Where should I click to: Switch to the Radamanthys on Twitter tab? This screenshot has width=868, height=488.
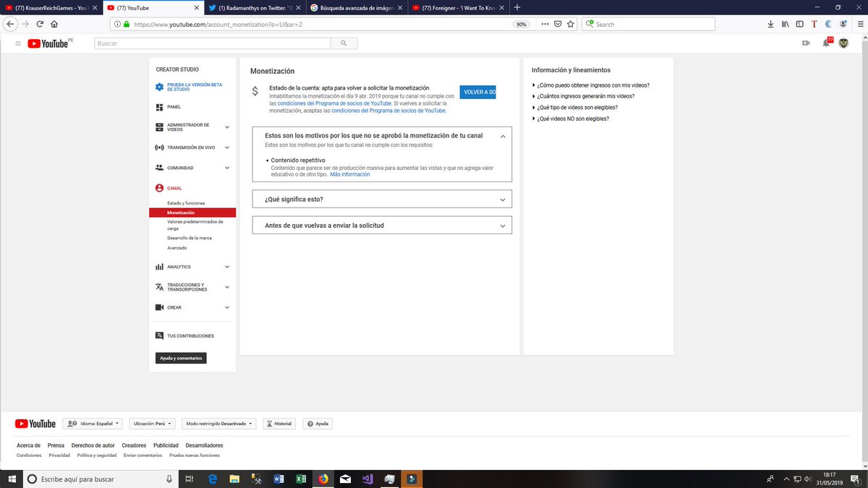253,7
